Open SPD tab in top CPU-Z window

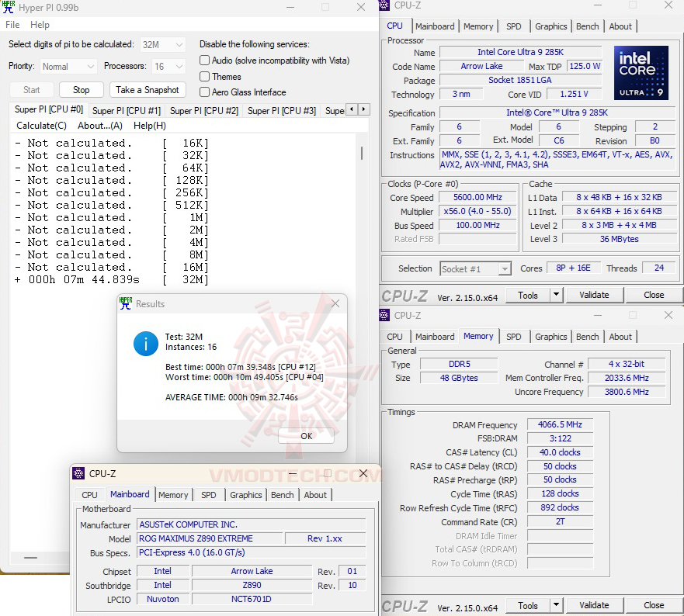click(x=514, y=26)
